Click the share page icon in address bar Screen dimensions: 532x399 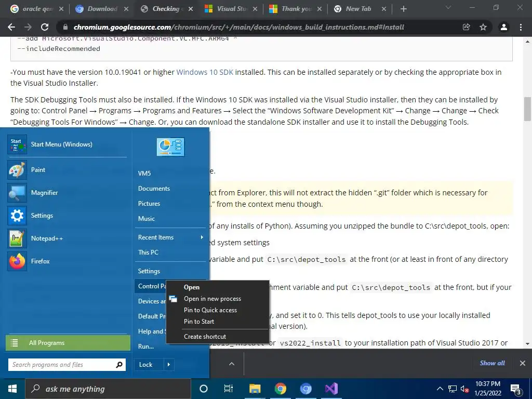pyautogui.click(x=467, y=27)
